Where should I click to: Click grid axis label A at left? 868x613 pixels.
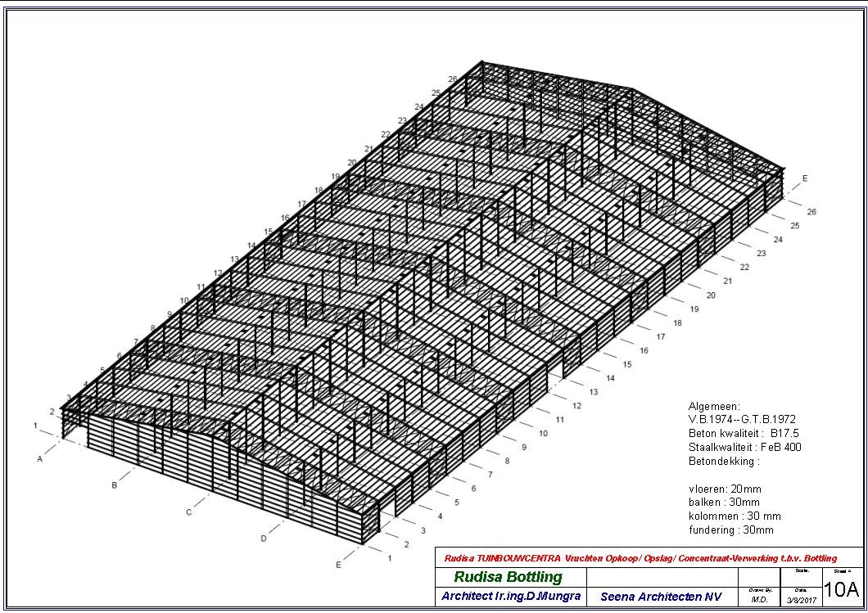point(39,459)
